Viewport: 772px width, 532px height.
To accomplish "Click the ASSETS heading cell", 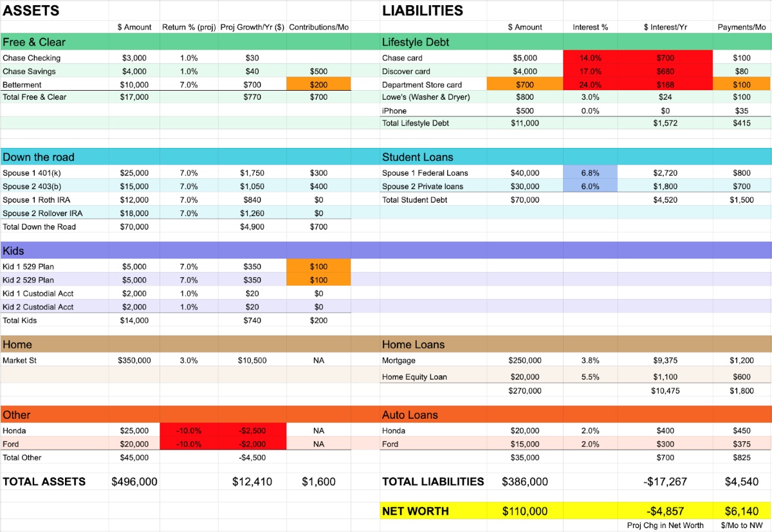I will click(31, 11).
